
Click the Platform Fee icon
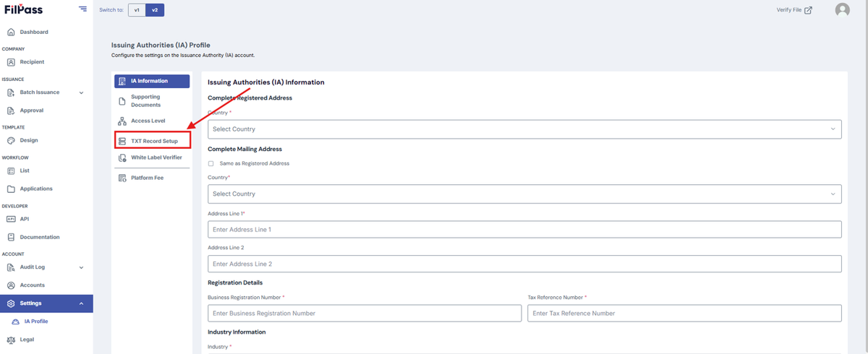tap(122, 178)
